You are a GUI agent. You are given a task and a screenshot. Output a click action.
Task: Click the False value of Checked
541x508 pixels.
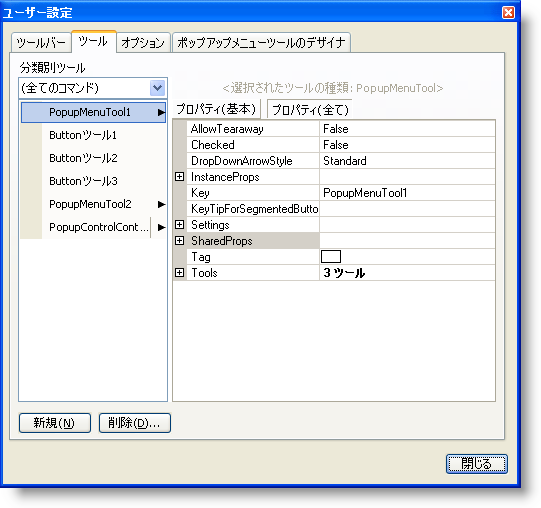pos(336,145)
